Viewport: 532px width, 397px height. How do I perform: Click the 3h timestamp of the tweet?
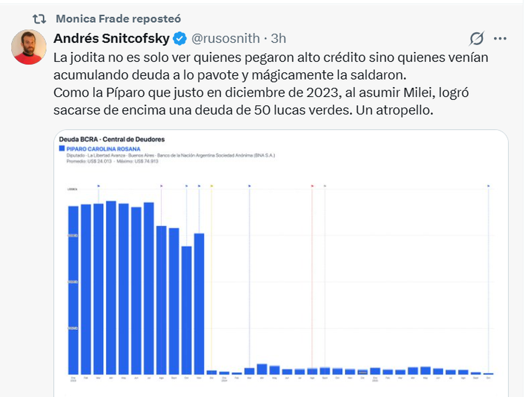tap(278, 39)
